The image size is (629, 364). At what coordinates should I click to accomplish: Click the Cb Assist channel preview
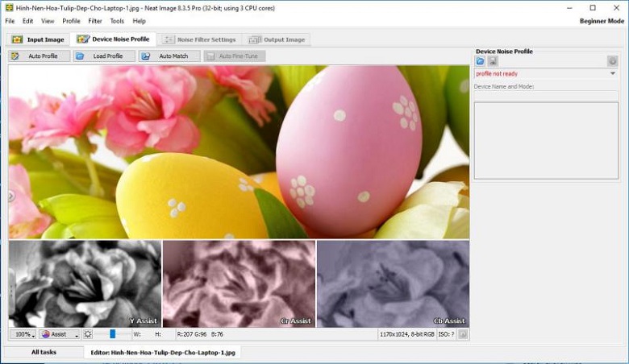394,284
